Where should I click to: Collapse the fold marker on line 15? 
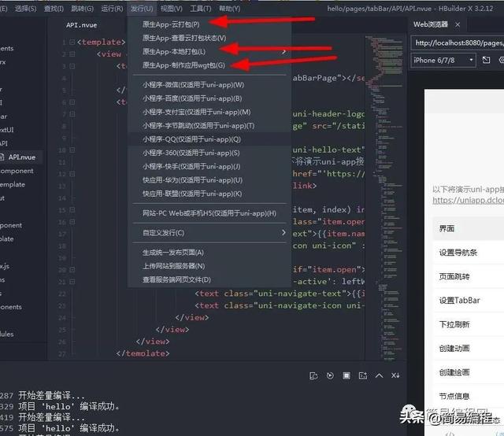(x=72, y=210)
